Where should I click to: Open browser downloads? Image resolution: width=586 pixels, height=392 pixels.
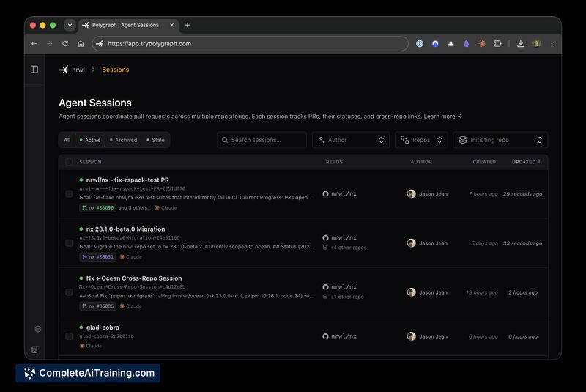coord(521,44)
